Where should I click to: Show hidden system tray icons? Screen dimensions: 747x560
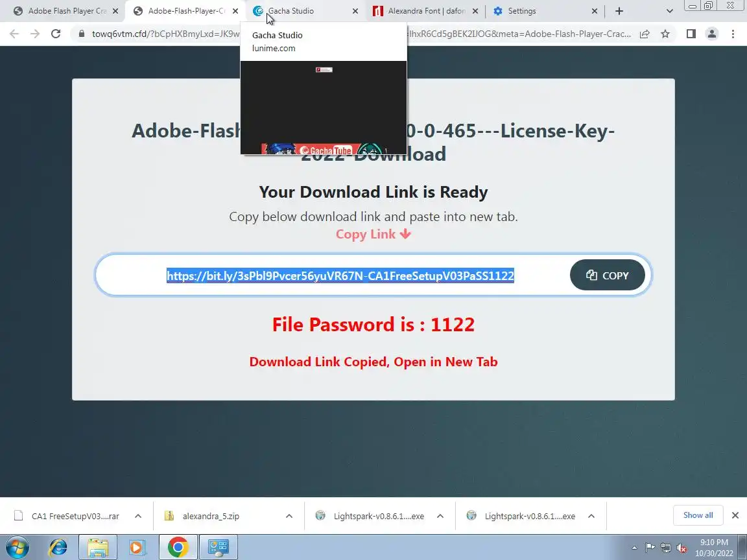pyautogui.click(x=634, y=548)
